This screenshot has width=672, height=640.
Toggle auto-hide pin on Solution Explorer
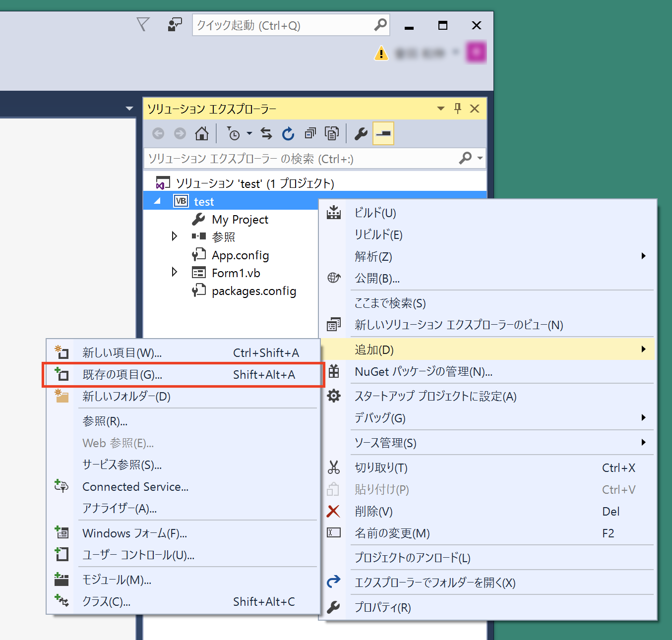point(458,108)
